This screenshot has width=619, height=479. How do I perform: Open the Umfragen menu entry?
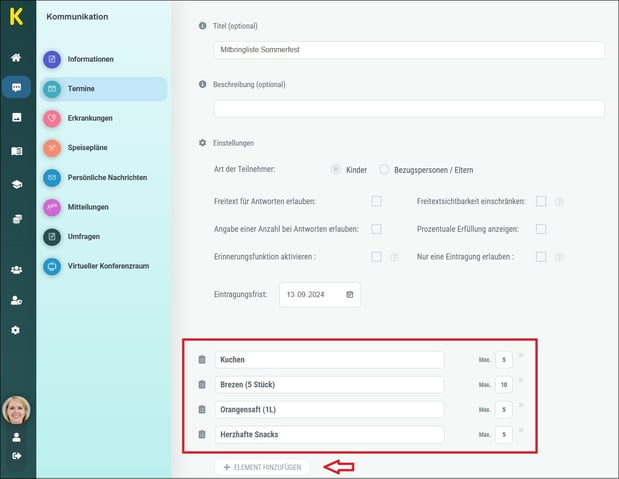tap(103, 237)
